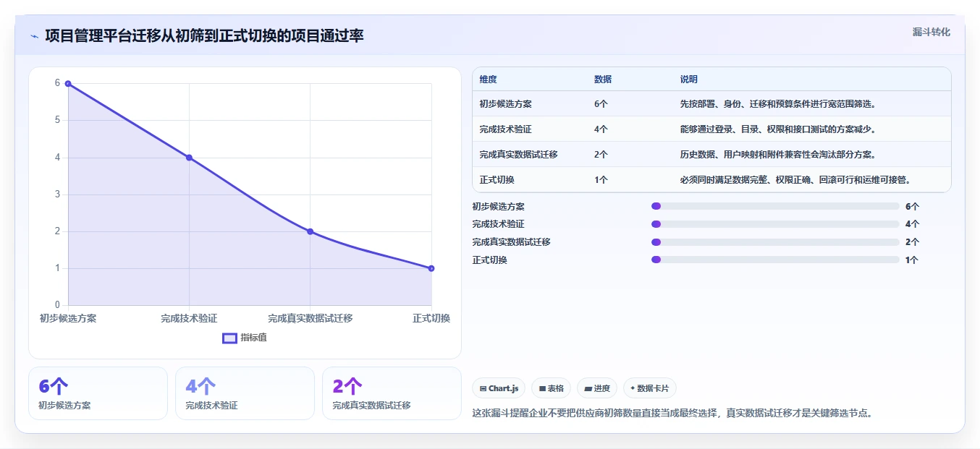Click chart data point for 完成真实数据试迁移
This screenshot has height=449, width=980.
(x=310, y=231)
